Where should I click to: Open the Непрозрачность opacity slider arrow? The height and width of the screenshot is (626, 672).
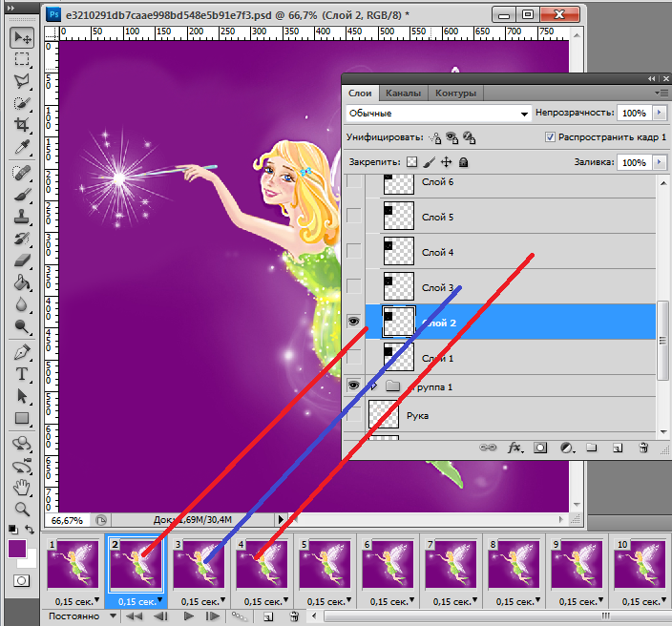[x=660, y=114]
